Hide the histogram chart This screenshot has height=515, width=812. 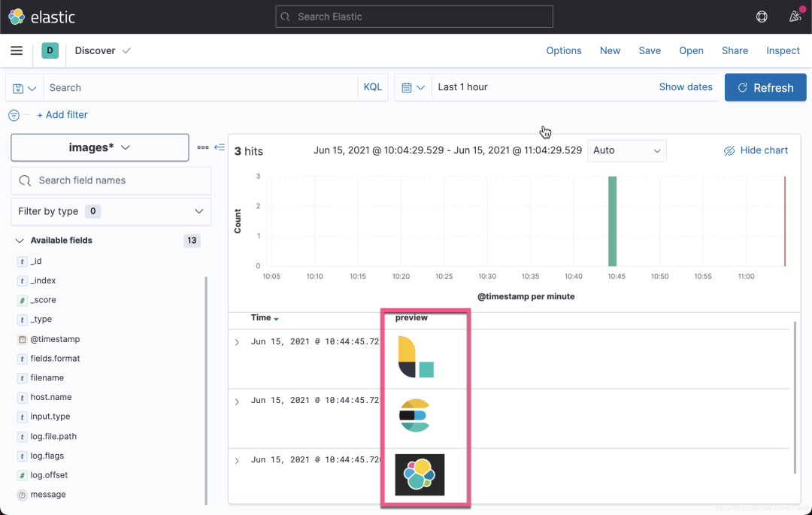(756, 150)
